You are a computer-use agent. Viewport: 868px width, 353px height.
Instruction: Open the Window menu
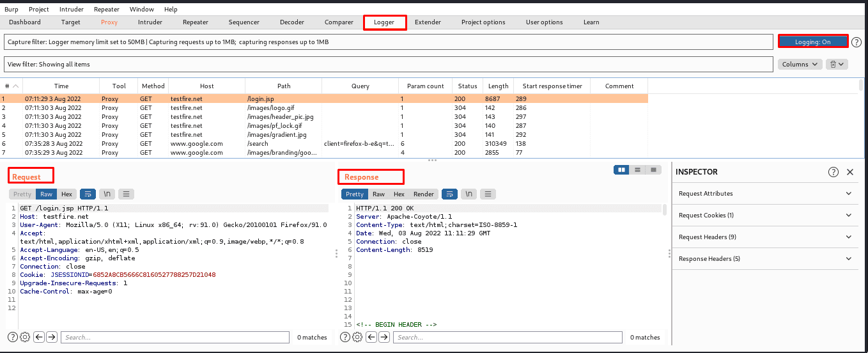click(141, 10)
